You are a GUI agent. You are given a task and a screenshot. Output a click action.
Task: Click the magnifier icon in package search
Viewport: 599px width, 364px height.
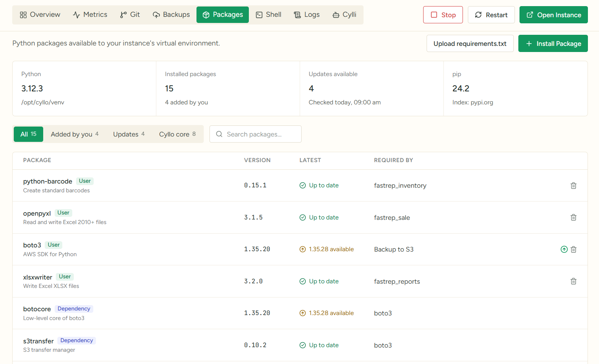[219, 134]
